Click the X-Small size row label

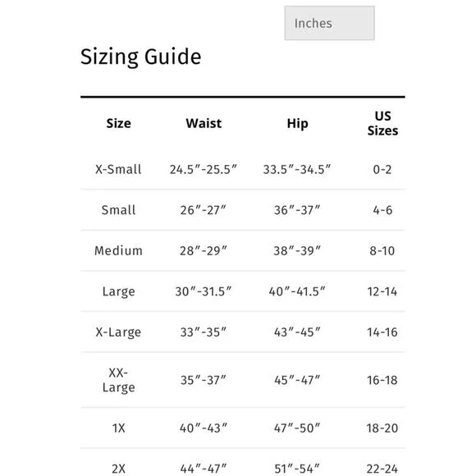click(118, 169)
